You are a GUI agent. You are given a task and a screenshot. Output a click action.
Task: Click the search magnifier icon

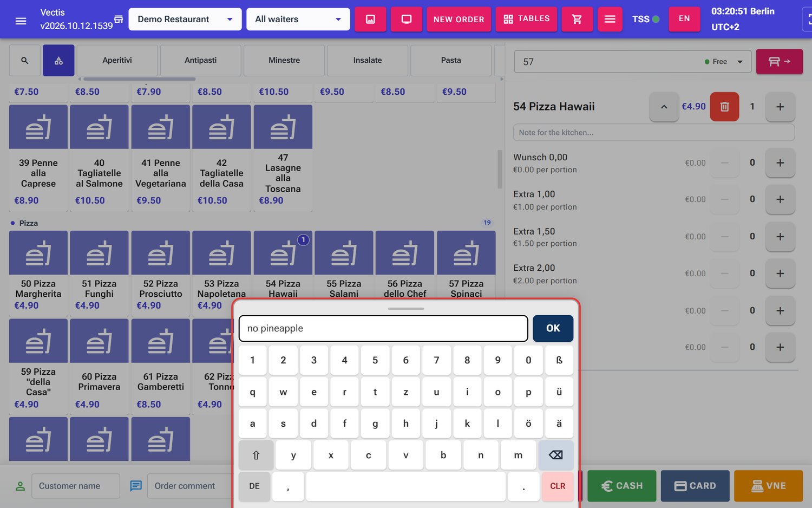pyautogui.click(x=25, y=61)
